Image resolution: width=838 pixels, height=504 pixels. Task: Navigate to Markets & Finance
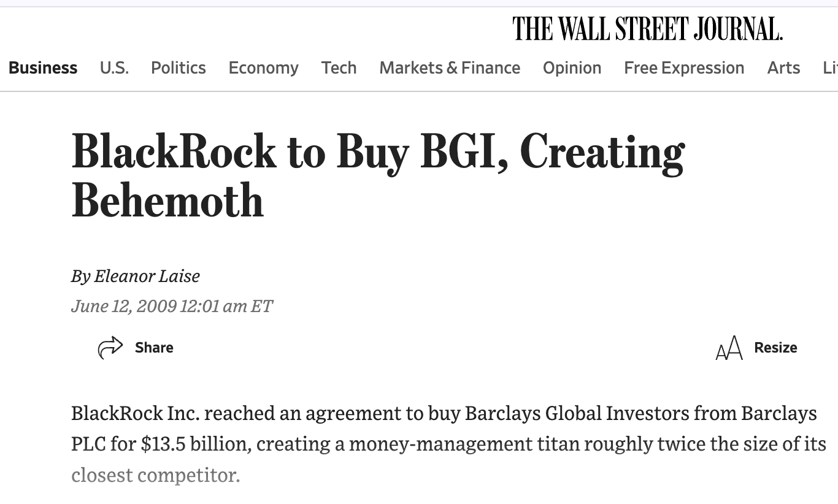(x=450, y=67)
